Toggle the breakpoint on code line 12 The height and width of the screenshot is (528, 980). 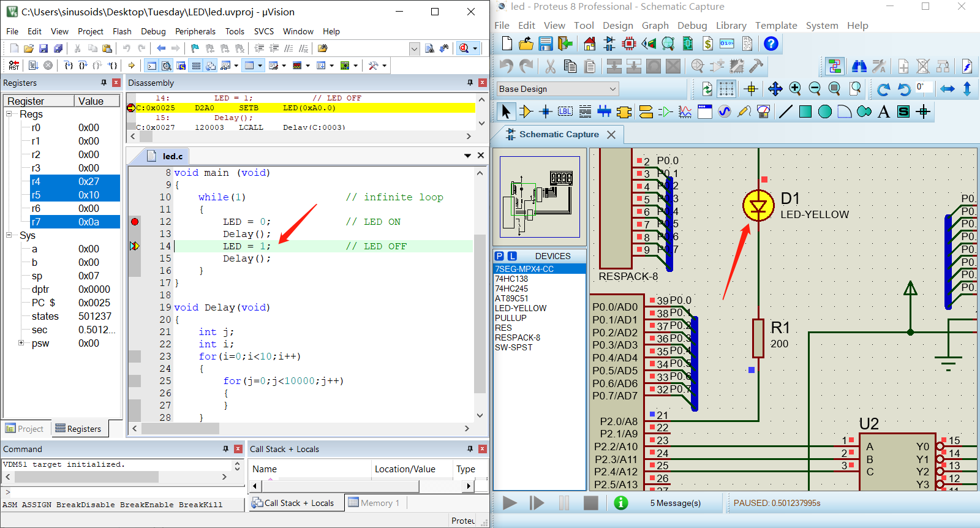pyautogui.click(x=135, y=222)
